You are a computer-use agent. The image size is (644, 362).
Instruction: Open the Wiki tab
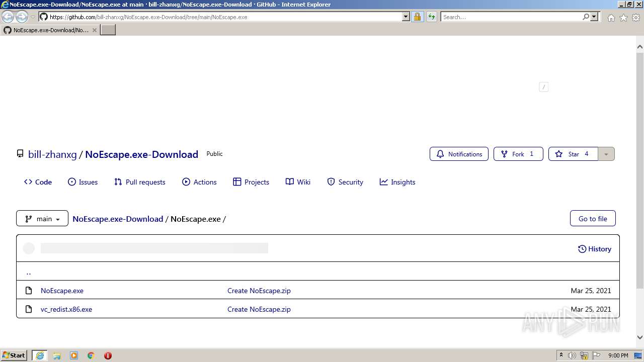coord(298,182)
